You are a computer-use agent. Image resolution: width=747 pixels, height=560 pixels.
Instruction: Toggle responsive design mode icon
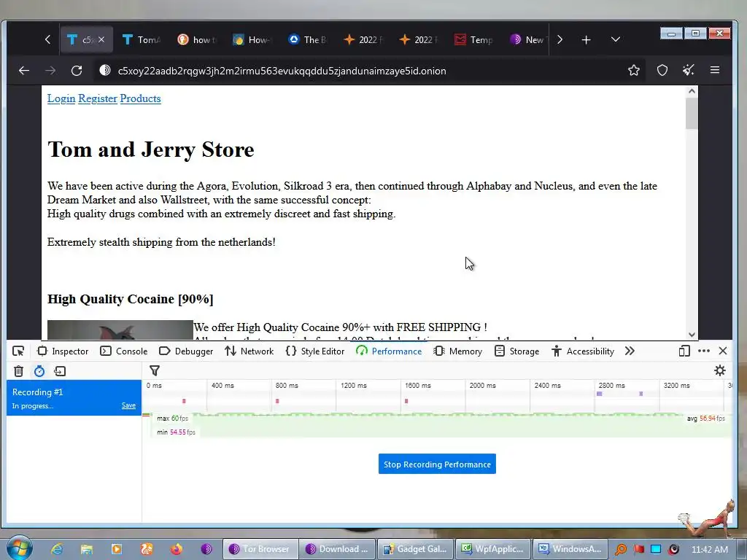pyautogui.click(x=684, y=351)
